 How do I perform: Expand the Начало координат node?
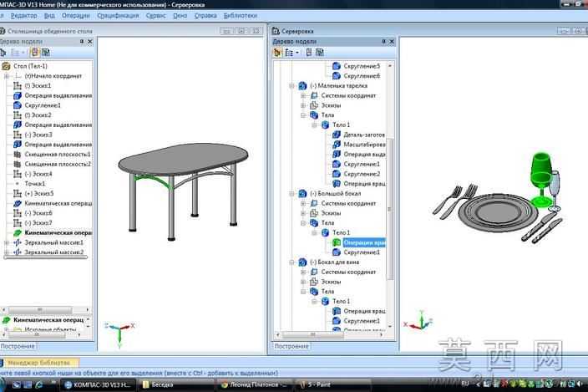pos(7,76)
